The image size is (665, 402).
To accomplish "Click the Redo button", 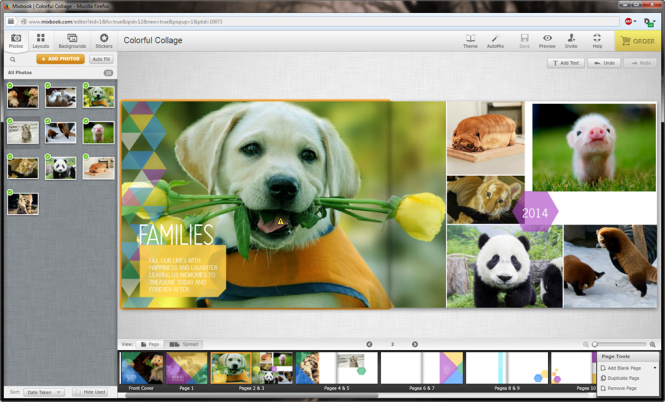I will click(640, 63).
